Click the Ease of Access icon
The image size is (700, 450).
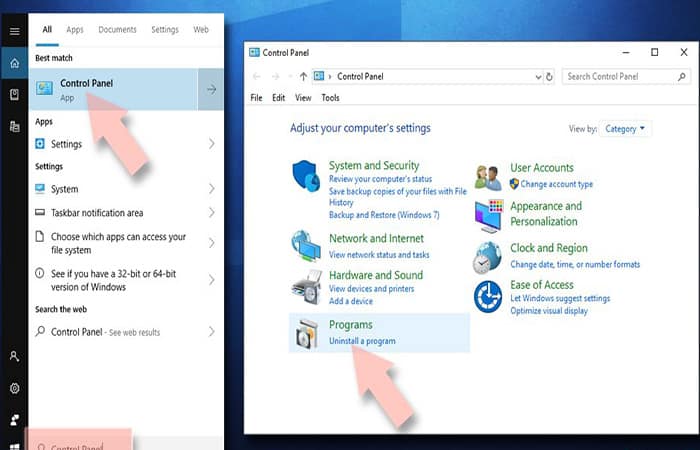(x=488, y=296)
